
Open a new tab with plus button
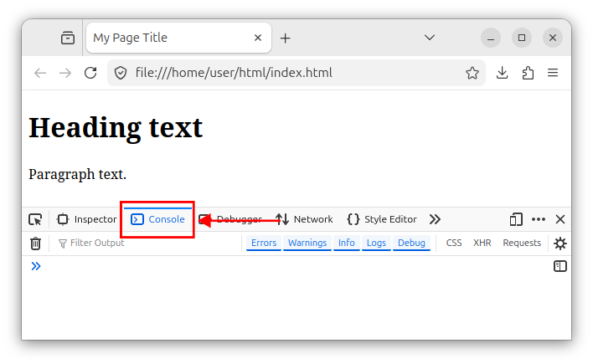click(285, 38)
